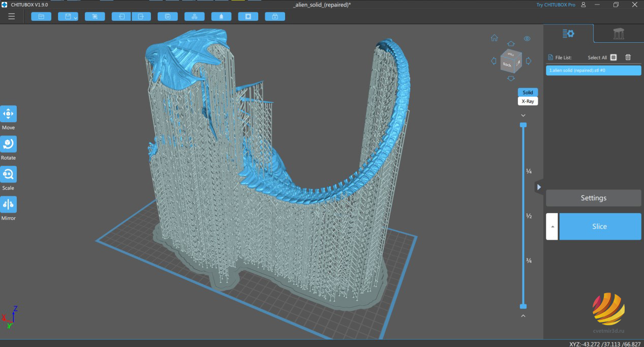Select alien solid (repaired).stl in file list
Viewport: 644px width, 347px height.
(x=594, y=70)
